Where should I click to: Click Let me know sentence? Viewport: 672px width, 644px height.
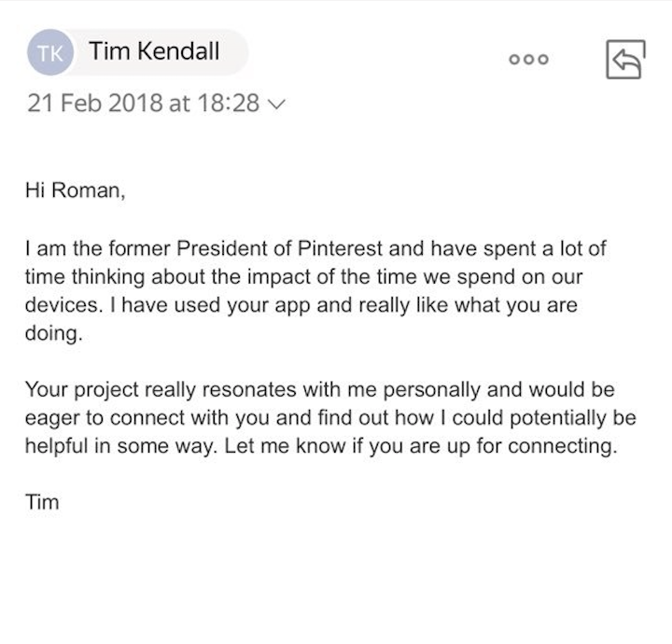421,446
